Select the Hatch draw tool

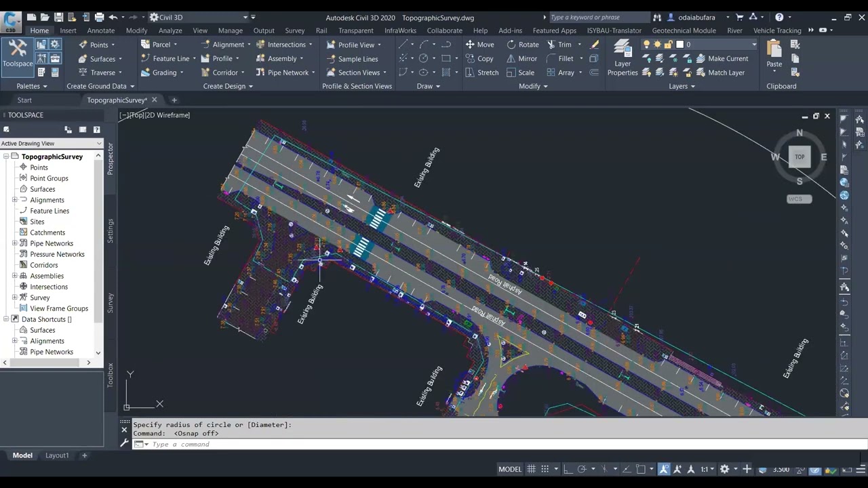[446, 73]
